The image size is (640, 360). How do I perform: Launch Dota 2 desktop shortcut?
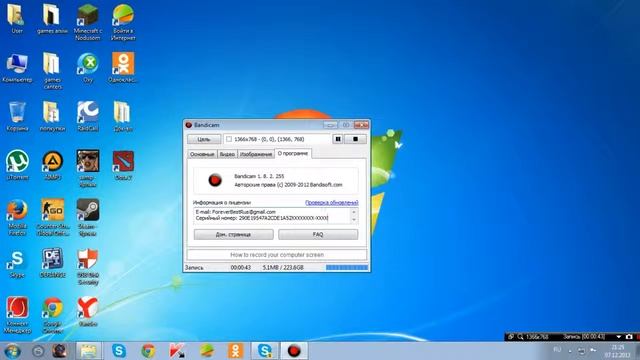(x=123, y=165)
